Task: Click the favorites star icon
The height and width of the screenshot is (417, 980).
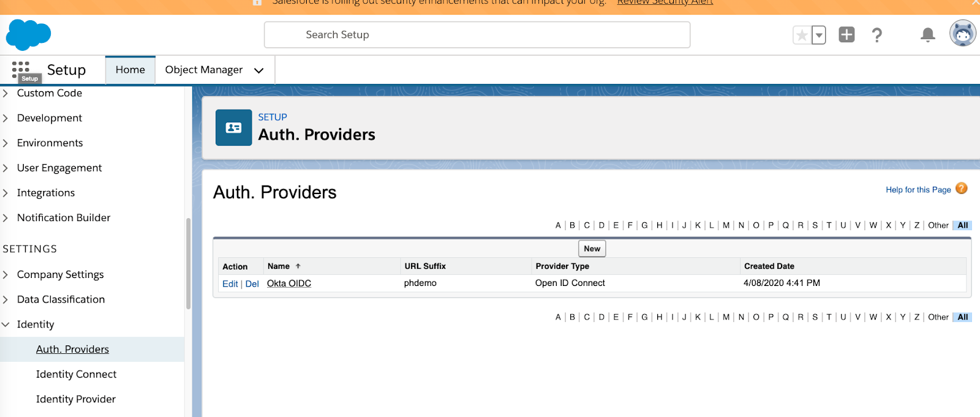Action: point(801,36)
